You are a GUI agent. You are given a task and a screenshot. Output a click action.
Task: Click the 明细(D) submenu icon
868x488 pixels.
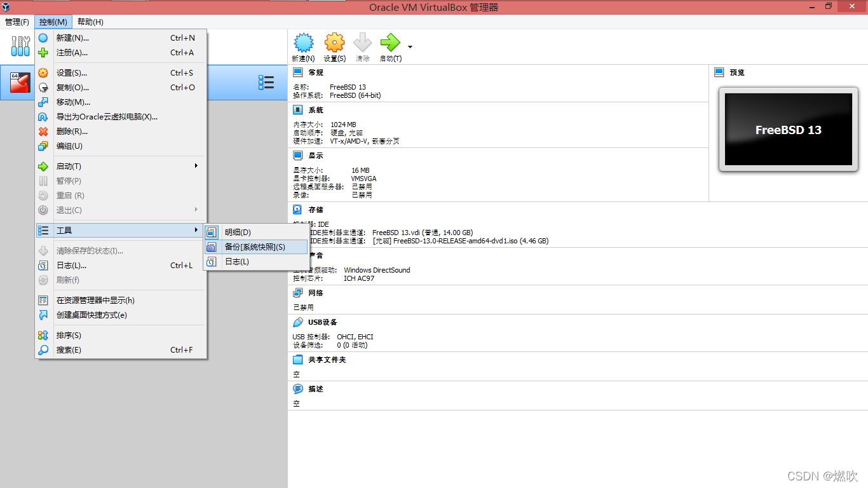(x=212, y=233)
